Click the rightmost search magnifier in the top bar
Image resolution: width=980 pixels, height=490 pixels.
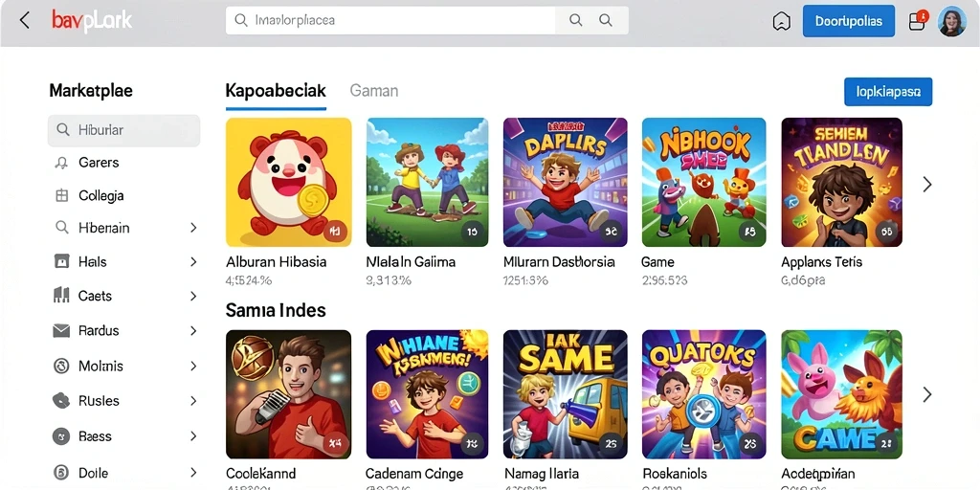point(606,20)
